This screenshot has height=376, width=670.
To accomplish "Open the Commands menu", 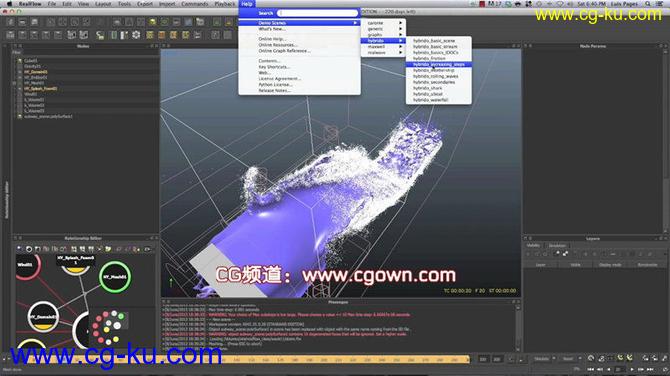I will (x=195, y=4).
